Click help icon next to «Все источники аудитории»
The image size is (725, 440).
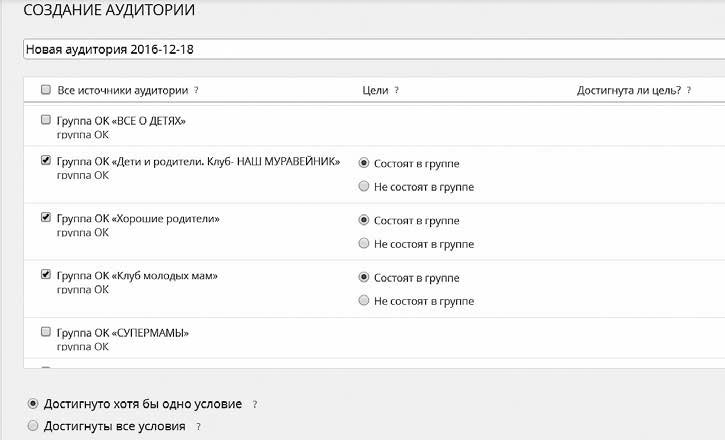(196, 90)
